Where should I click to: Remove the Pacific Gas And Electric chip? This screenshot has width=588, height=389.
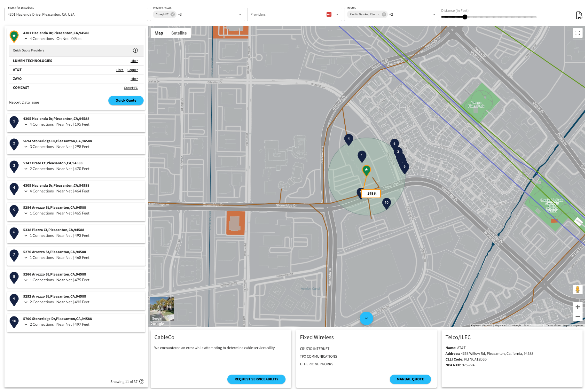pos(384,14)
